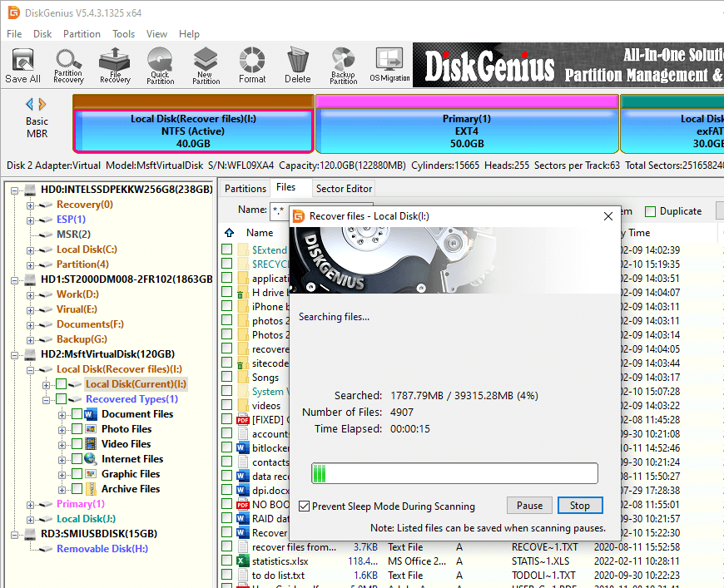
Task: Click the Delete toolbar icon
Action: point(297,65)
